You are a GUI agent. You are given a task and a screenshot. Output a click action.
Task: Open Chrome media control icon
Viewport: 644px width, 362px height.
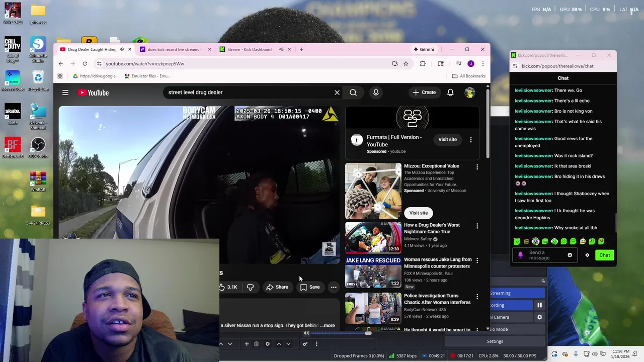[458, 64]
